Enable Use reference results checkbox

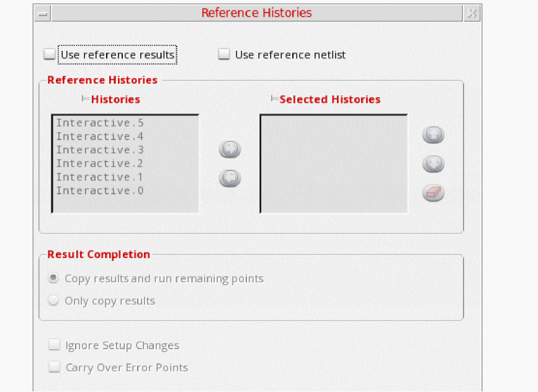click(x=50, y=54)
